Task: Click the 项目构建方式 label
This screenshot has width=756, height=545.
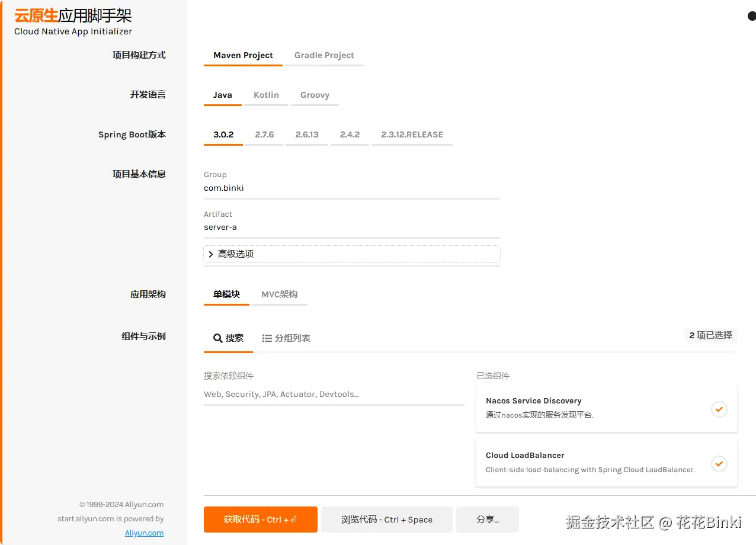Action: coord(139,55)
